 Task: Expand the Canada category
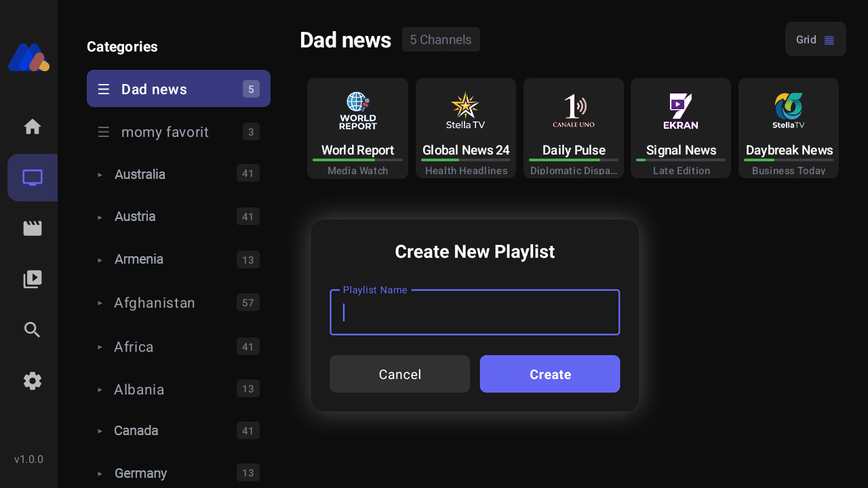point(136,430)
